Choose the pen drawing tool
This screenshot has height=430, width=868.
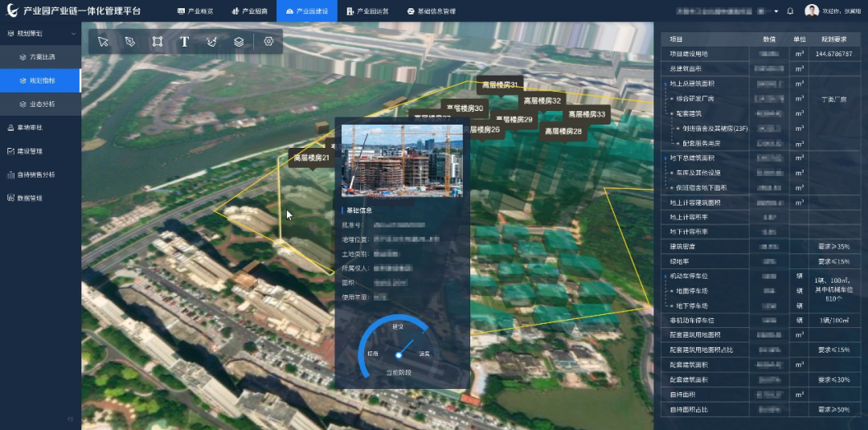(x=130, y=42)
